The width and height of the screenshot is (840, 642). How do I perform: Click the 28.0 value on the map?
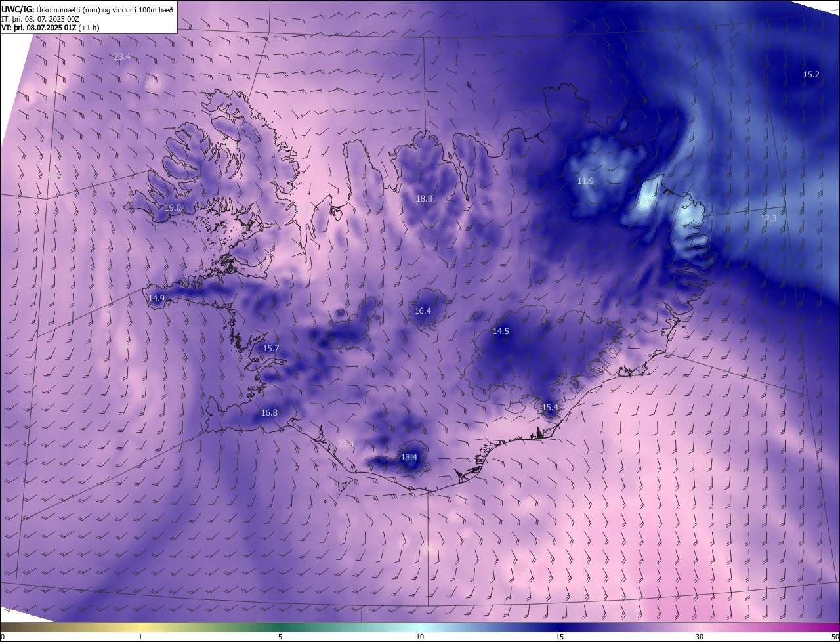[153, 84]
